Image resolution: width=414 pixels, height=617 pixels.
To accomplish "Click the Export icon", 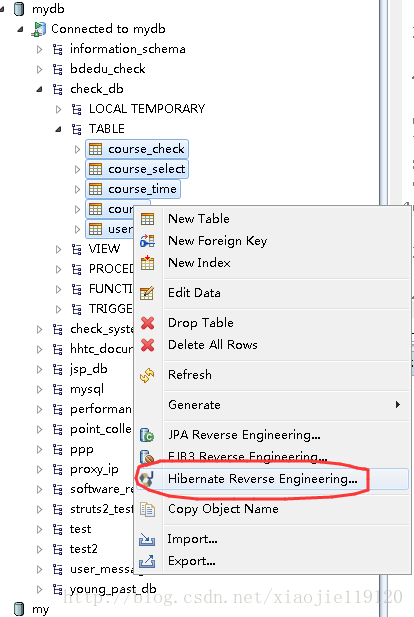I will point(147,561).
